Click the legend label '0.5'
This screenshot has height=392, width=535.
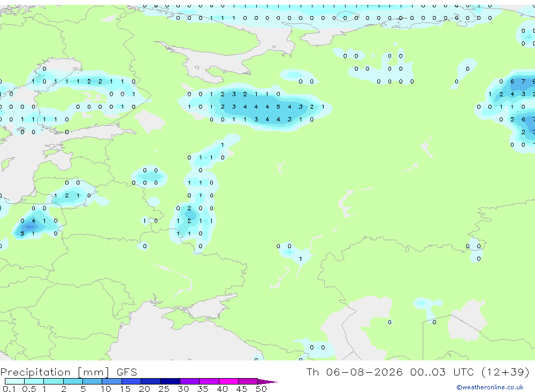pos(29,389)
